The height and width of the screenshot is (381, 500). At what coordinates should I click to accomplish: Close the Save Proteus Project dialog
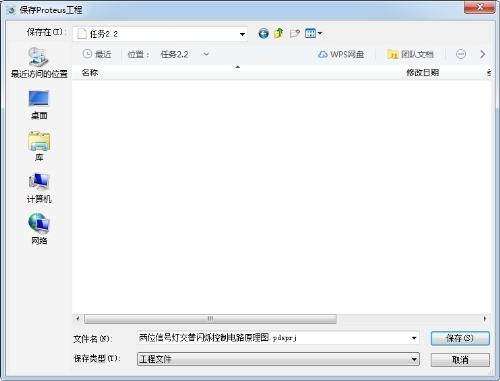pyautogui.click(x=479, y=7)
